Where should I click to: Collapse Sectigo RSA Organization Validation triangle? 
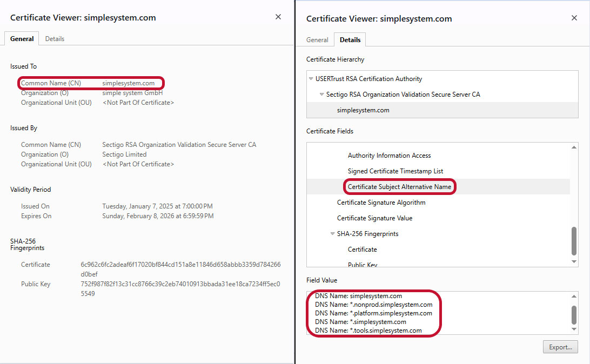[321, 95]
